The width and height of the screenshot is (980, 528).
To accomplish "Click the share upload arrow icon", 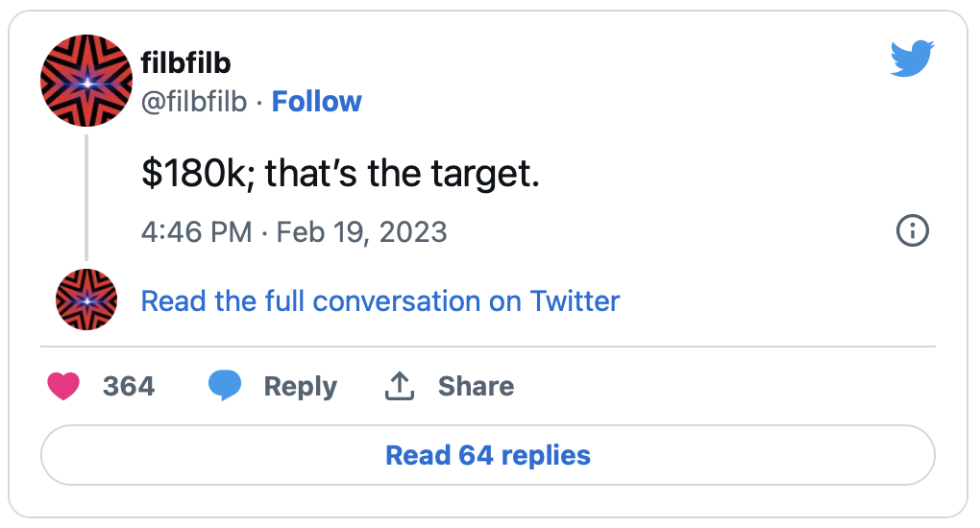I will 399,386.
